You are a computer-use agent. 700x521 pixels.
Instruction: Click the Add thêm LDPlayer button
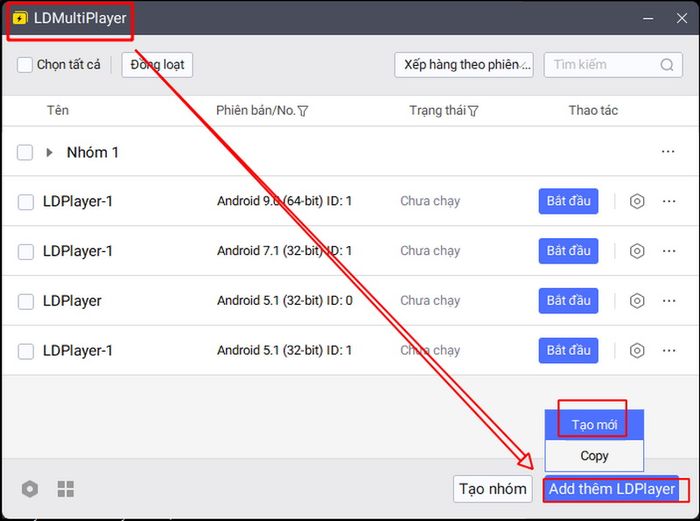tap(612, 489)
